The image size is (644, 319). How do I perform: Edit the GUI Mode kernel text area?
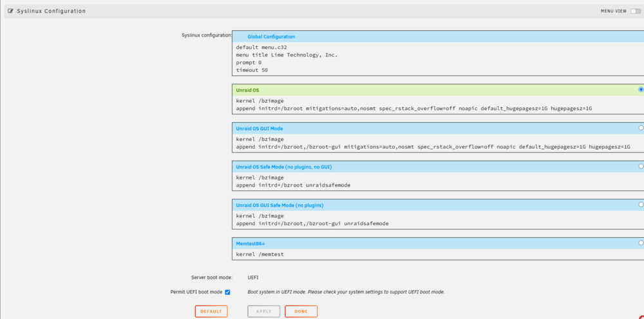438,143
